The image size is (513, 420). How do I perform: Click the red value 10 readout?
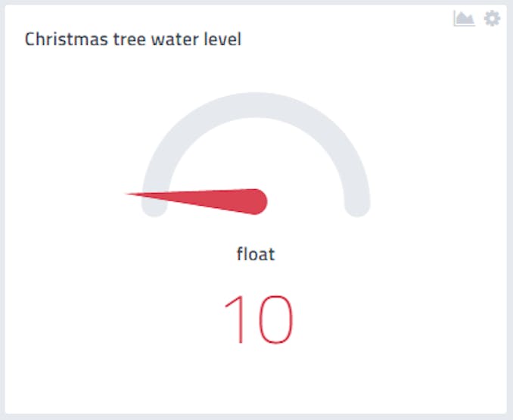click(259, 319)
